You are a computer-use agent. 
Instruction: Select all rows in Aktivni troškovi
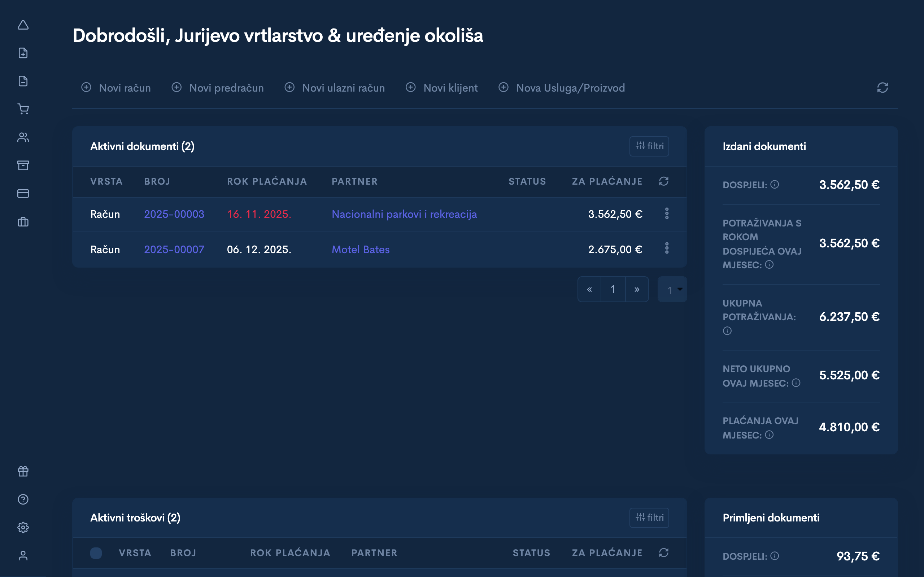click(96, 553)
